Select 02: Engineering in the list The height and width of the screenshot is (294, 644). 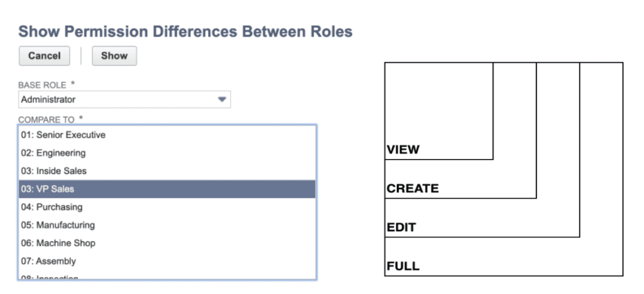[x=52, y=153]
